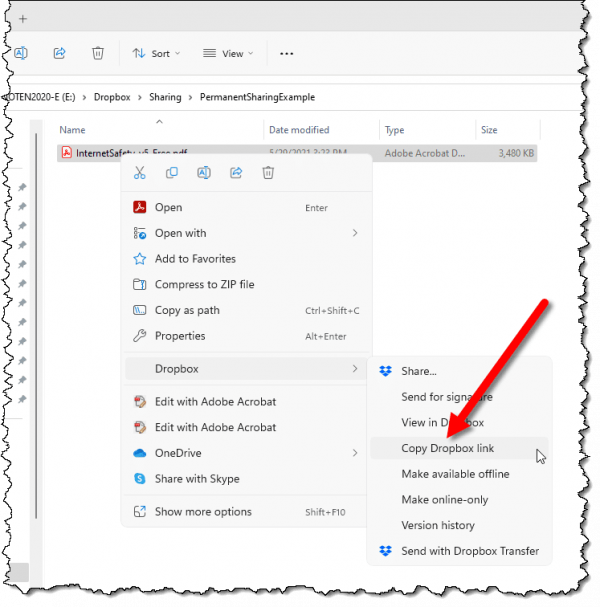600x607 pixels.
Task: Choose Add to Favorites
Action: point(246,259)
